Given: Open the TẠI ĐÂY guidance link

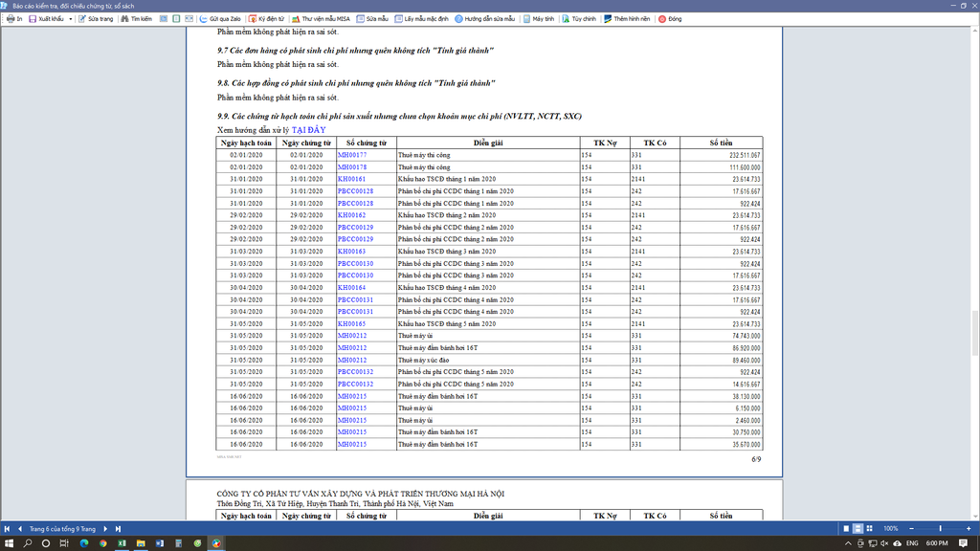Looking at the screenshot, I should click(x=309, y=130).
